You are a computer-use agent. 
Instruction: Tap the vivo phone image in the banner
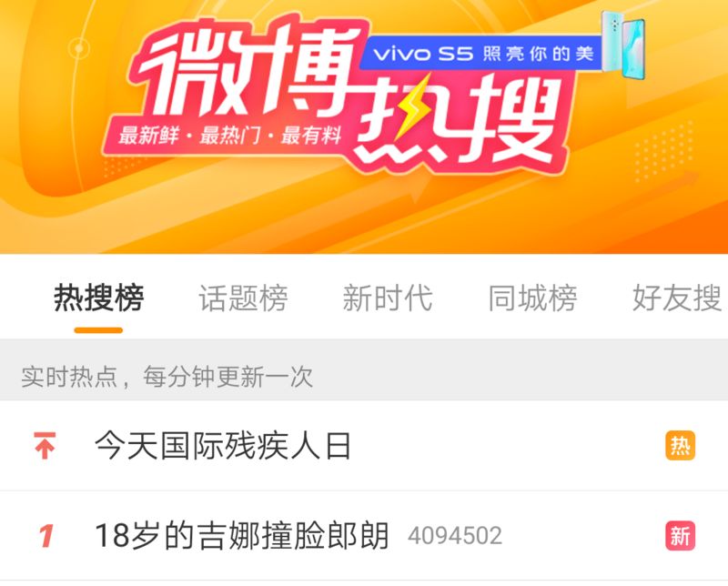(x=623, y=45)
